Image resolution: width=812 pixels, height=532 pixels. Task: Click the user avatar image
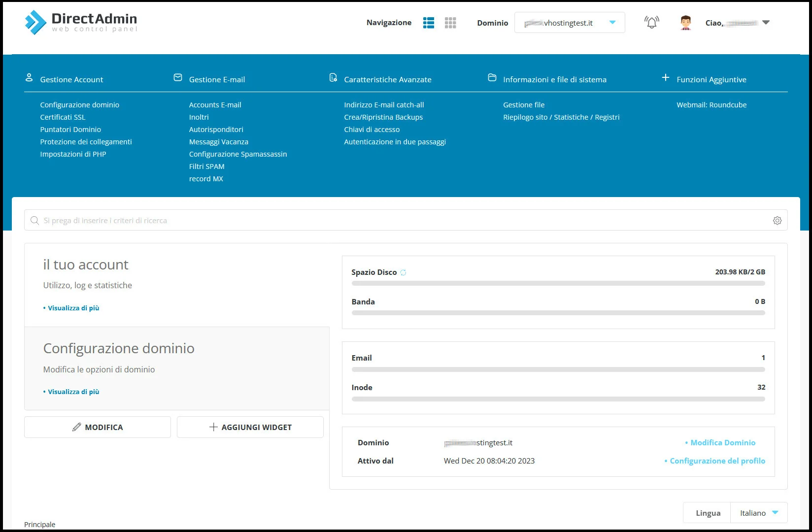(685, 22)
